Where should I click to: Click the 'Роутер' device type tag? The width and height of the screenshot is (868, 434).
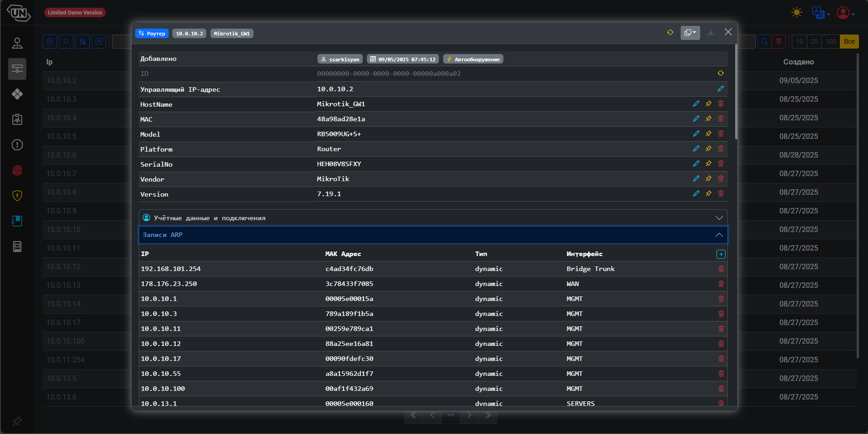click(x=152, y=34)
